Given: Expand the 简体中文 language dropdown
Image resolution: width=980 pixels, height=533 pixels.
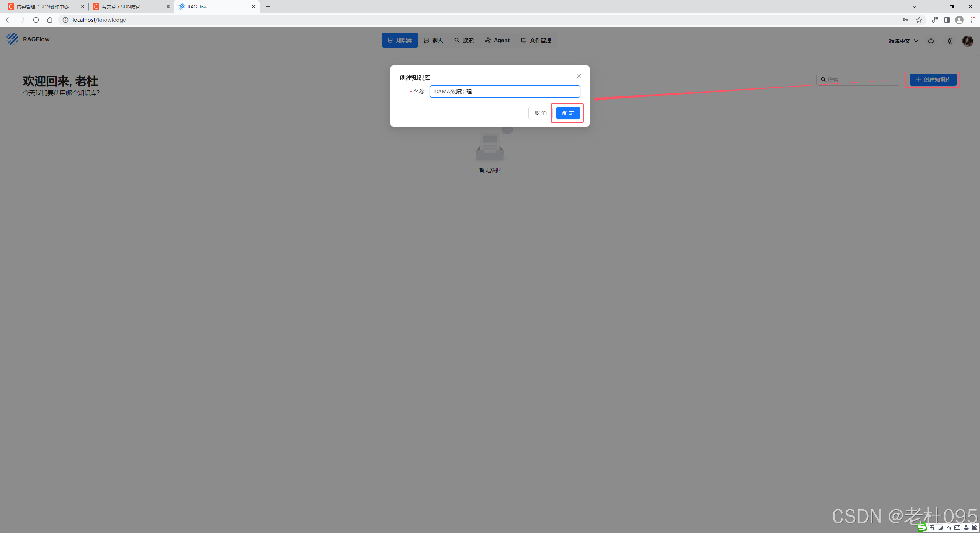Looking at the screenshot, I should (x=903, y=41).
